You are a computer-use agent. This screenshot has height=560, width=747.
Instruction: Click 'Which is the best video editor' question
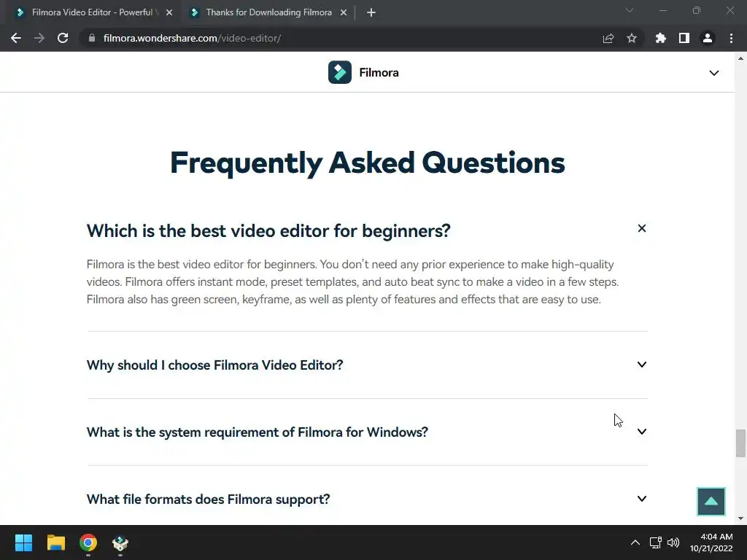268,231
